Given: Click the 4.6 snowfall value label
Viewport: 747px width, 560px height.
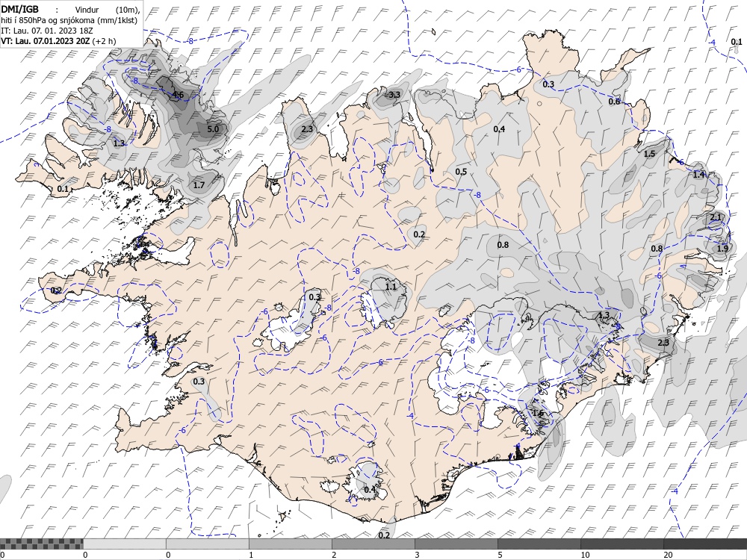Looking at the screenshot, I should pos(178,95).
